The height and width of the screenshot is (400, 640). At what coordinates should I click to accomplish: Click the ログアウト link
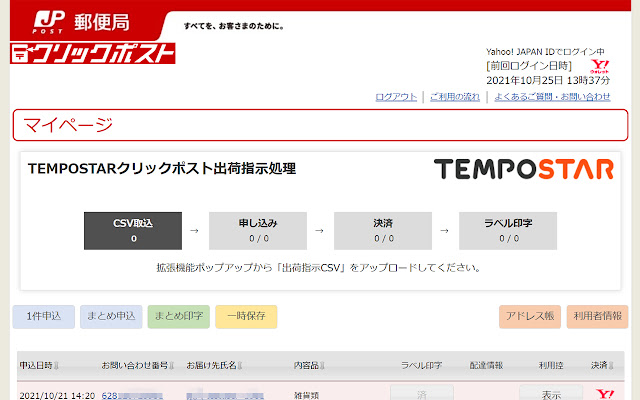[396, 97]
